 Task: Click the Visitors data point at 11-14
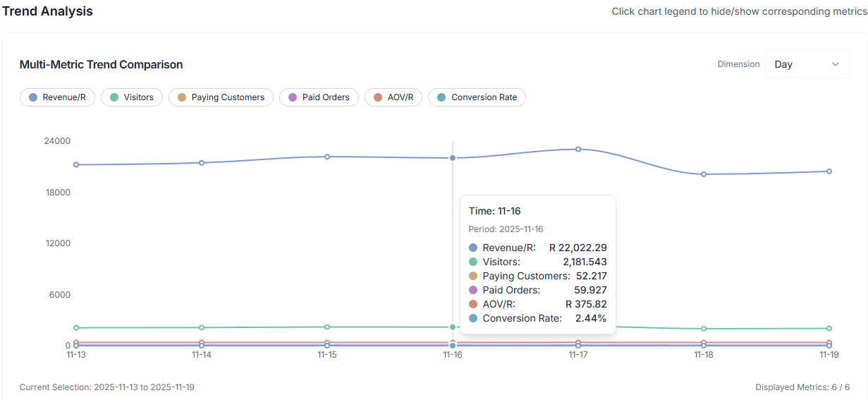(x=202, y=327)
